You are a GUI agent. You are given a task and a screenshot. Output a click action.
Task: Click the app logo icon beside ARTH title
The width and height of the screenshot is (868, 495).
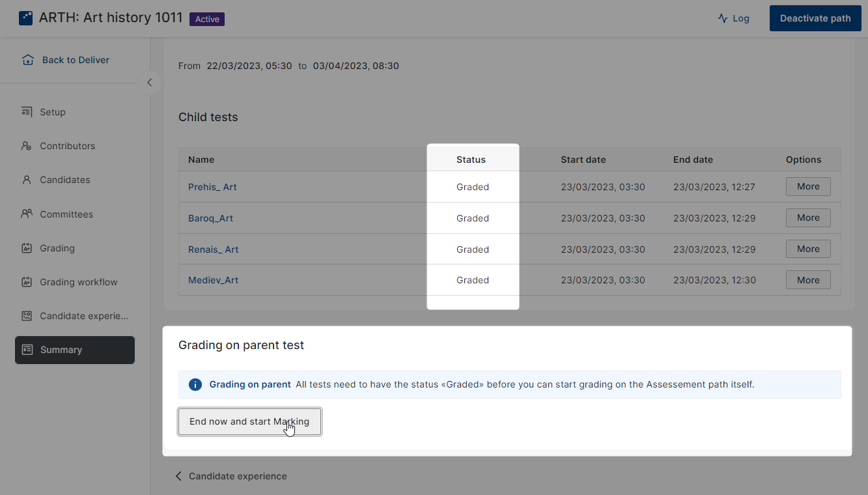[25, 18]
